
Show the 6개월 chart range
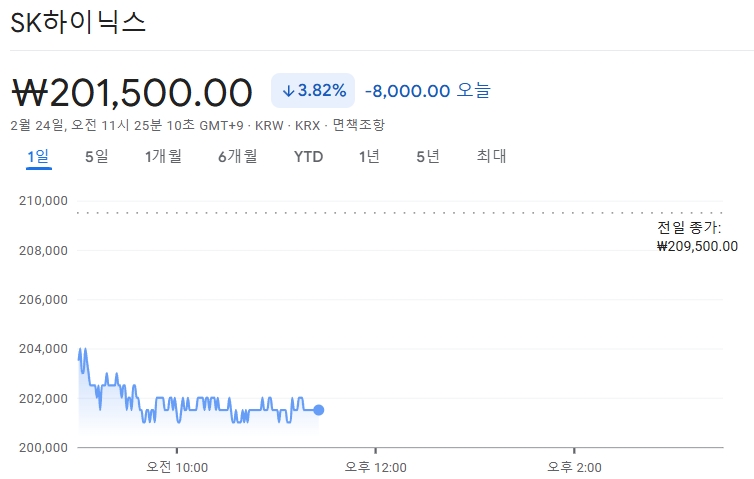pyautogui.click(x=238, y=156)
